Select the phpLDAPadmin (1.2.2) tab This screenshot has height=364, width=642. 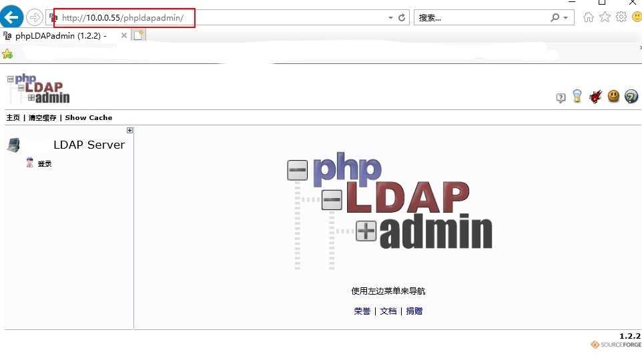pos(61,36)
